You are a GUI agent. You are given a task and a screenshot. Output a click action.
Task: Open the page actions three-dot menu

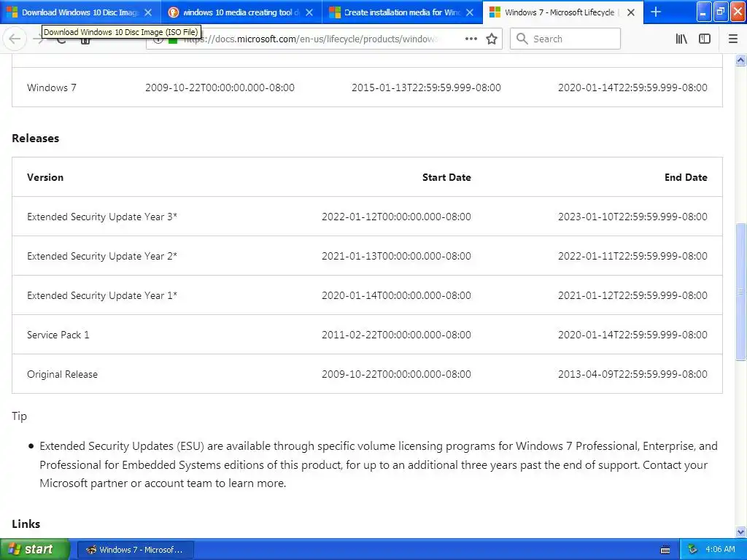pos(471,39)
